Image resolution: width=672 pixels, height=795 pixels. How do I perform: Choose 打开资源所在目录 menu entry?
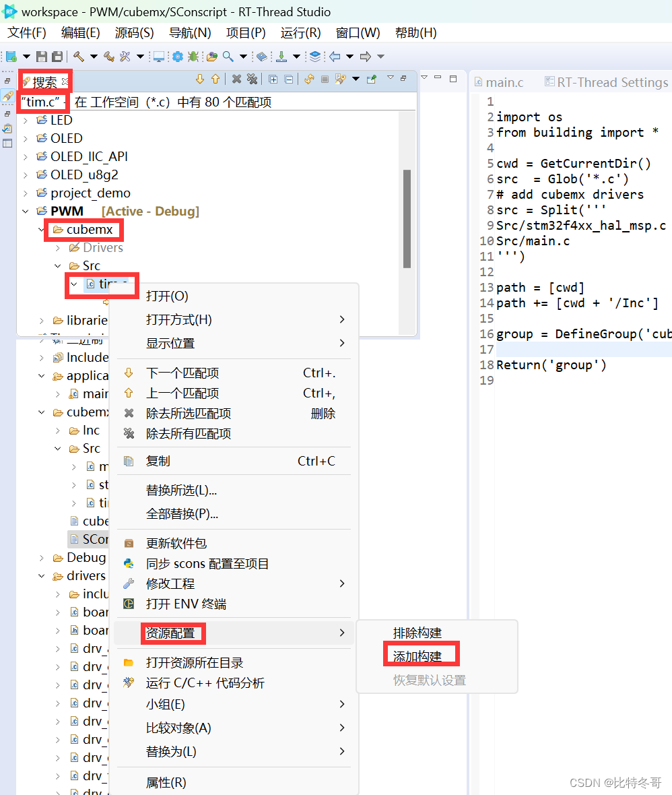point(234,663)
